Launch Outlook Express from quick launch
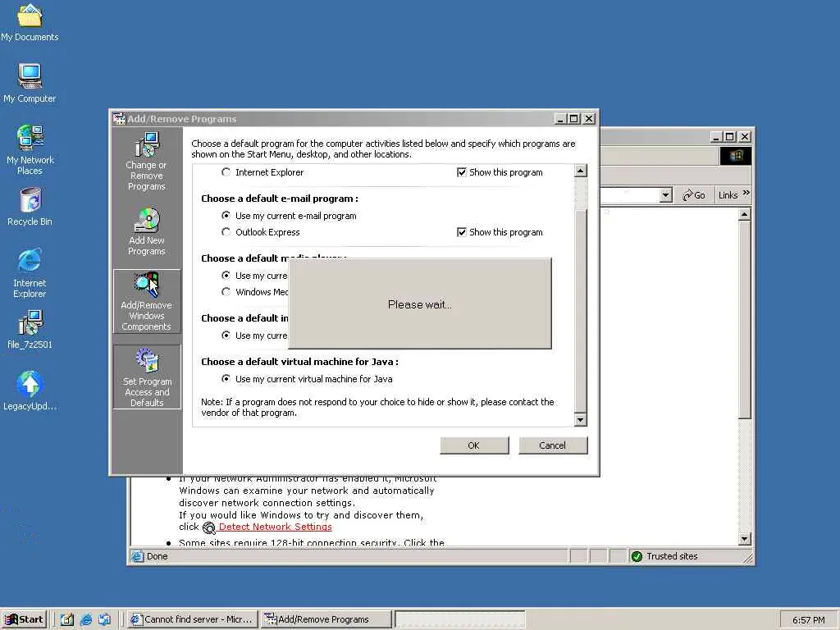The height and width of the screenshot is (630, 840). 104,619
